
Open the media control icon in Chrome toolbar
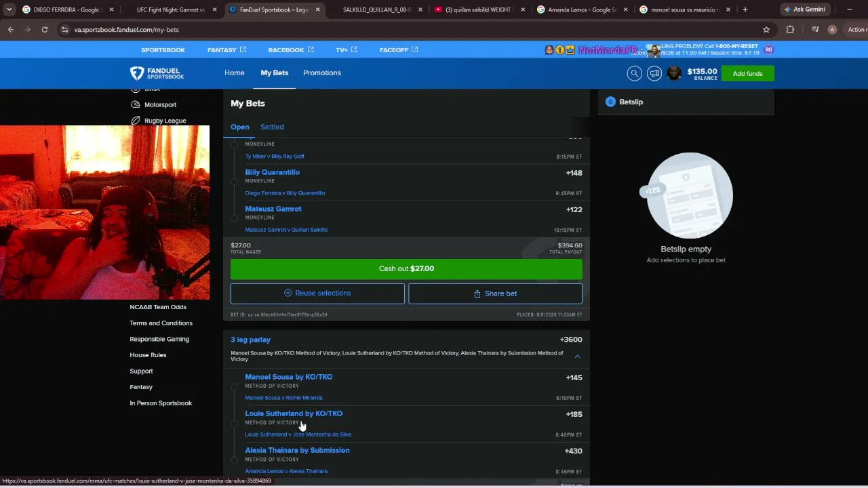click(x=815, y=30)
